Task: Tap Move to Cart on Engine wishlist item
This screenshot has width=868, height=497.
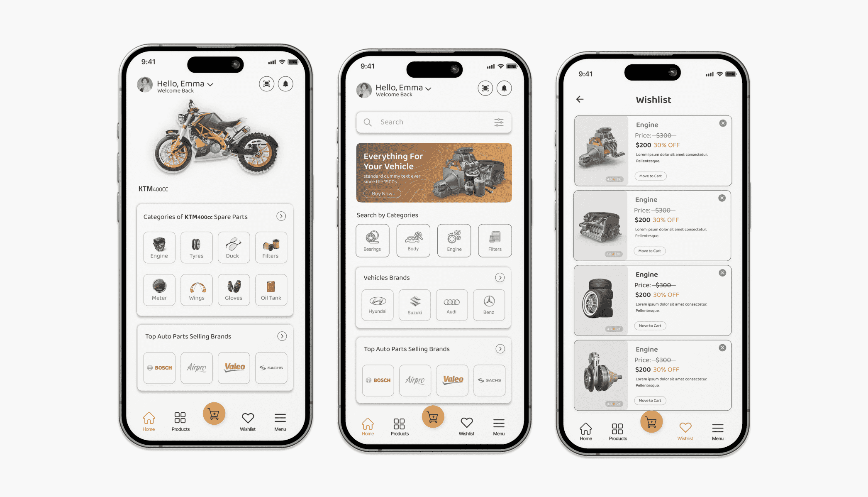Action: pyautogui.click(x=649, y=175)
